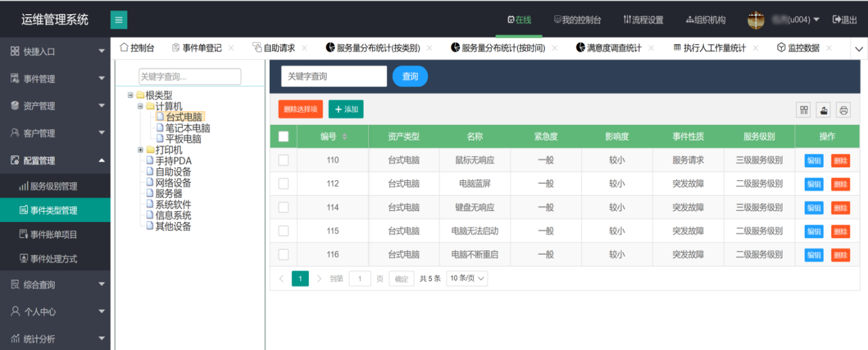Click the blue 查询 search button

coord(410,76)
